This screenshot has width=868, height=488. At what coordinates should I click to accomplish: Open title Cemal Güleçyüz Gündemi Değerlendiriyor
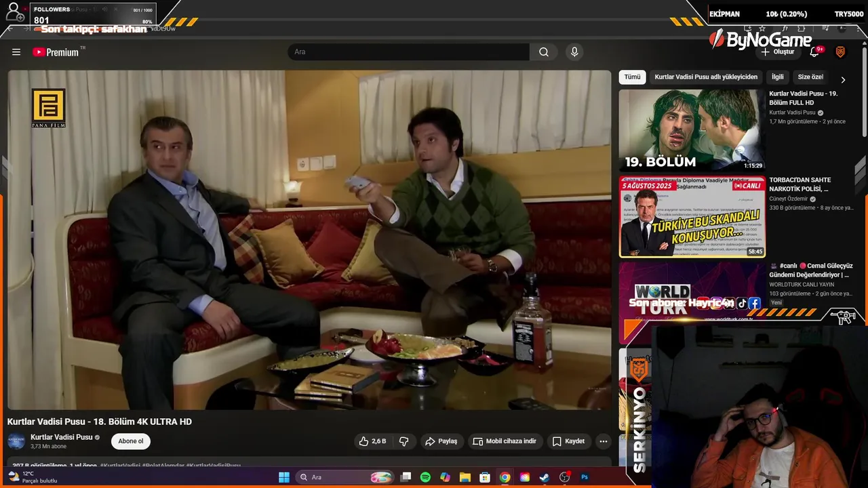tap(811, 270)
